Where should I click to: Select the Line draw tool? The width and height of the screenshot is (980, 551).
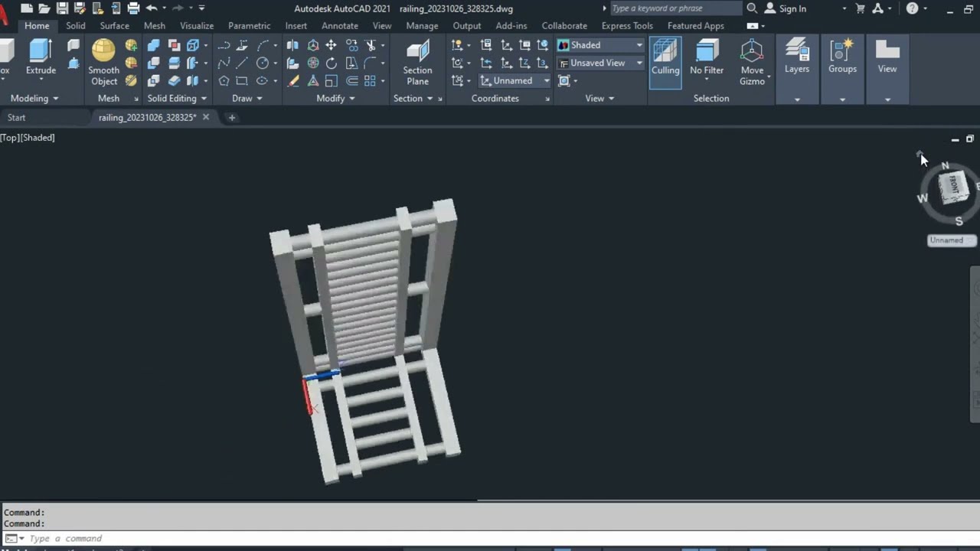[242, 63]
